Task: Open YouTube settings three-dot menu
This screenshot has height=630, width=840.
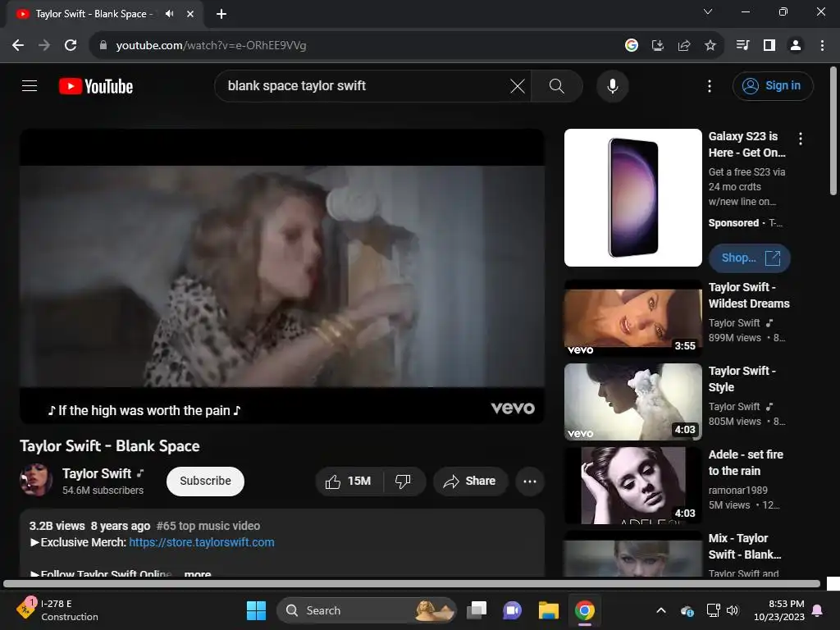Action: pyautogui.click(x=710, y=85)
